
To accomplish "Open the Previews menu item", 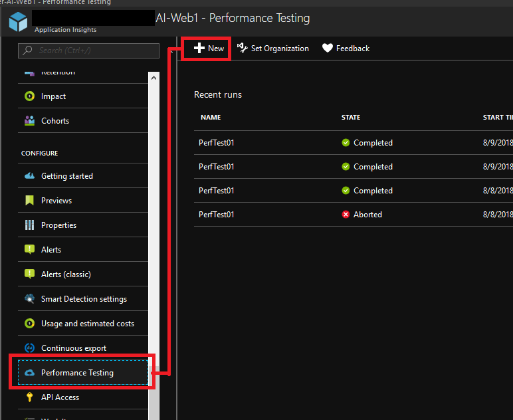I will [83, 200].
